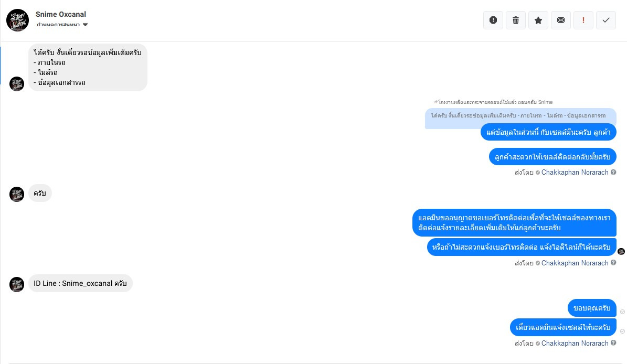Click second Chakkaphan Norarach sender link
Viewport: 627px width, 364px height.
(x=575, y=263)
